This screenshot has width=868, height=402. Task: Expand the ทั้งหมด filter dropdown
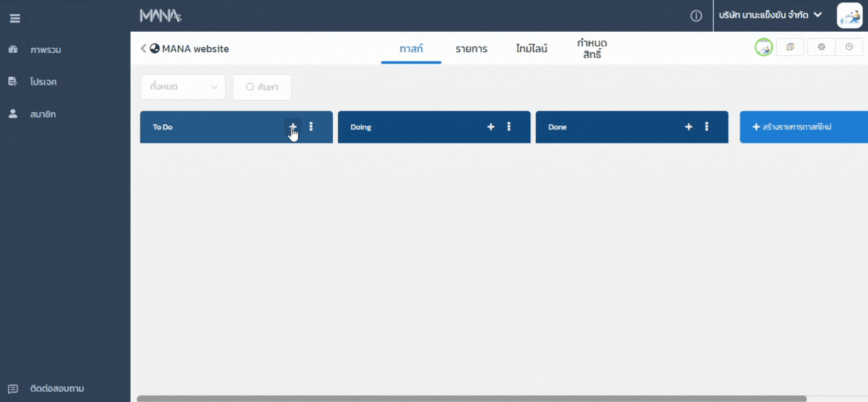pyautogui.click(x=183, y=87)
